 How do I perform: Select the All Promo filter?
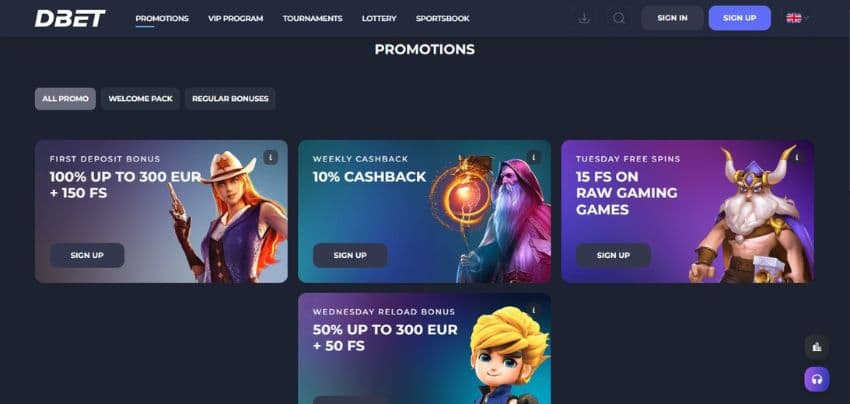pyautogui.click(x=65, y=99)
